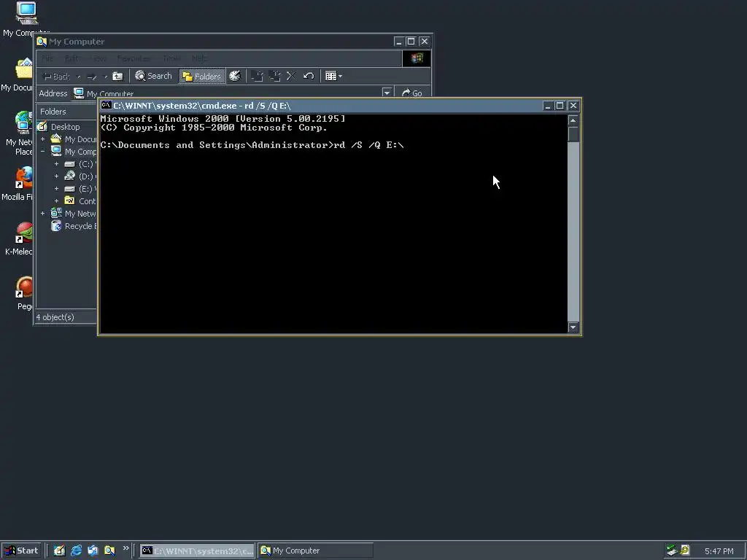Select the Pegasus desktop shortcut icon
The image size is (747, 560).
coord(24,293)
